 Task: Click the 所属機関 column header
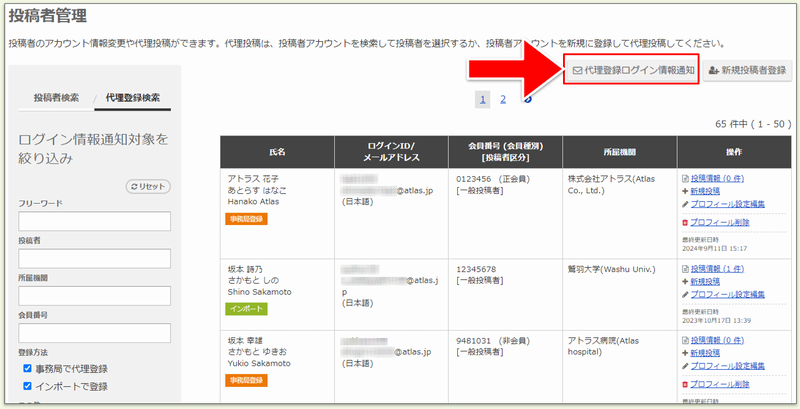click(620, 152)
